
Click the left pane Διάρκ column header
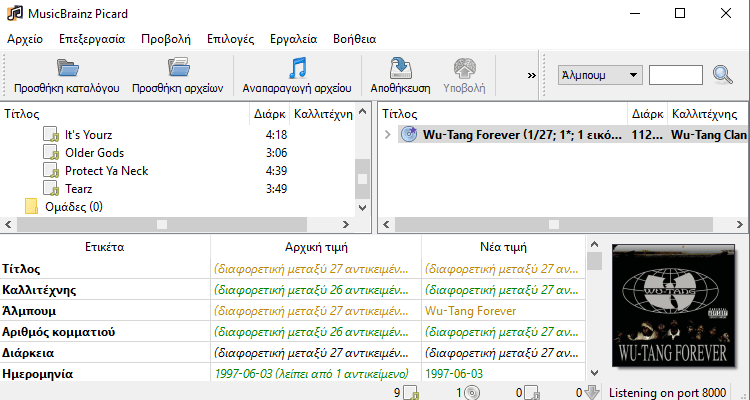pyautogui.click(x=270, y=114)
